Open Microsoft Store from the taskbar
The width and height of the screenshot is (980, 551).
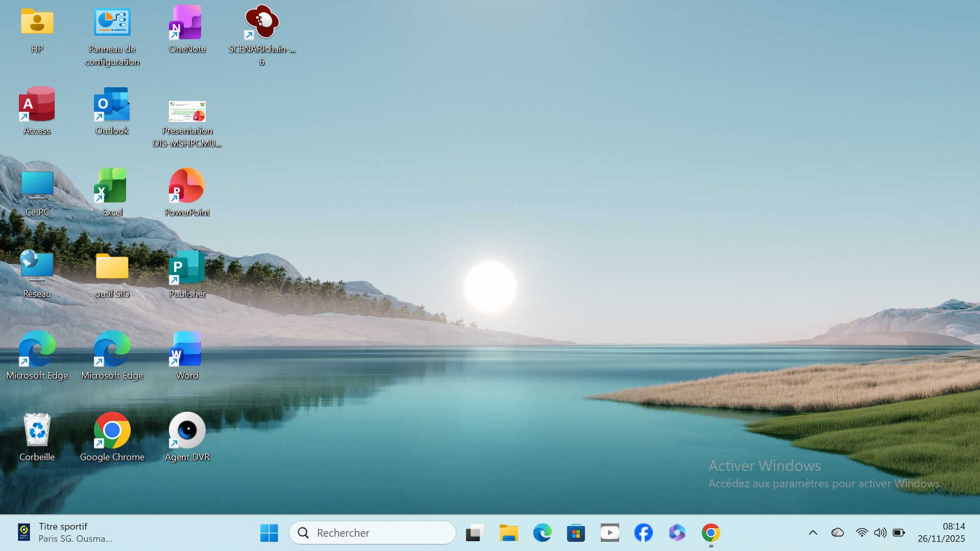tap(576, 533)
